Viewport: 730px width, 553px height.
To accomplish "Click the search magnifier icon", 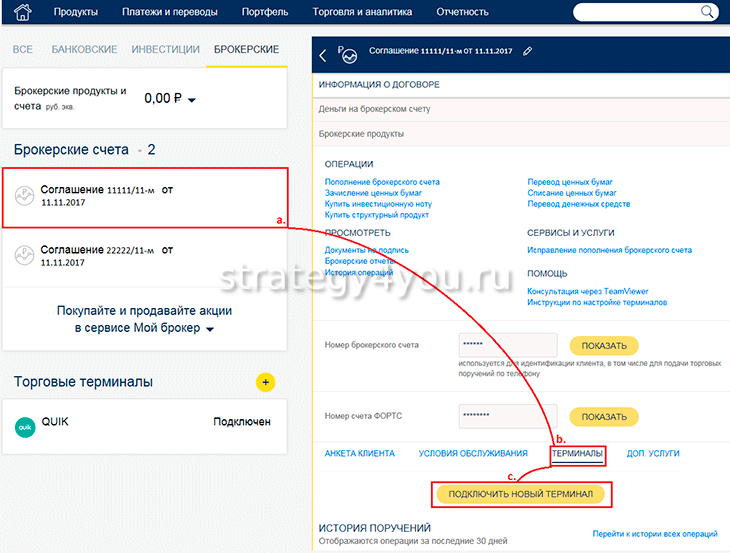I will coord(707,12).
